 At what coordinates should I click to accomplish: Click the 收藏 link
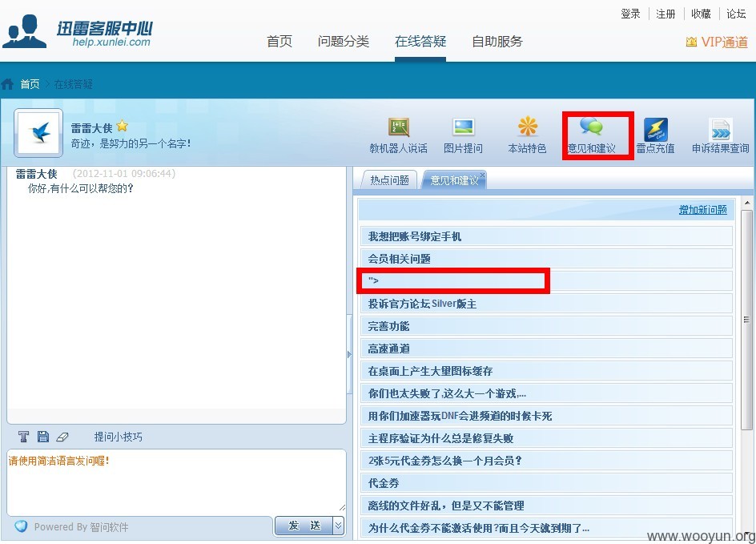701,14
